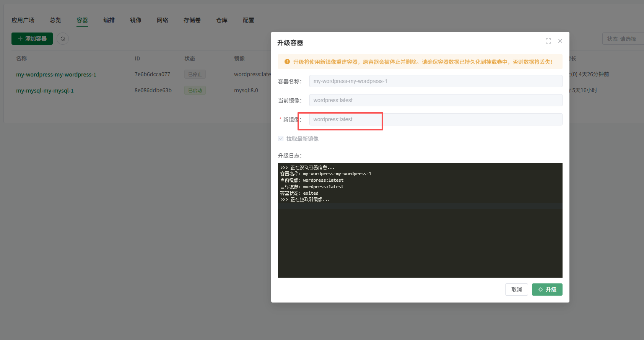The width and height of the screenshot is (644, 340).
Task: Click the 新镜像 input field
Action: (436, 119)
